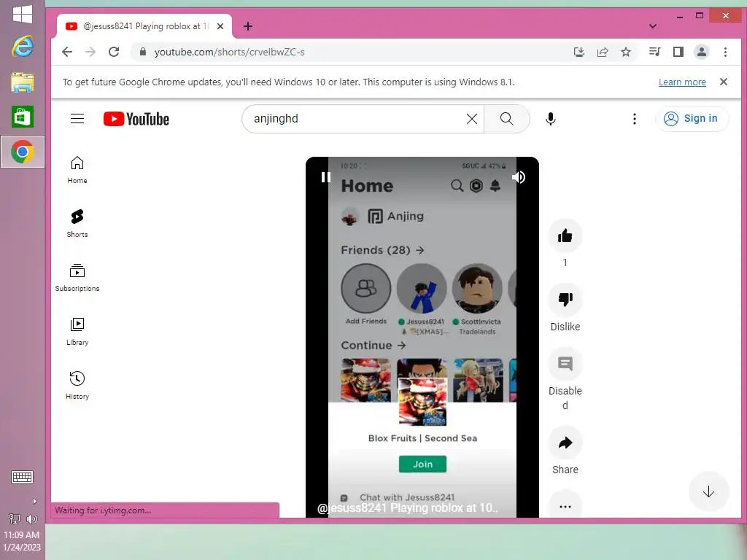The width and height of the screenshot is (747, 560).
Task: Dislike this Short with thumbs down
Action: (565, 300)
